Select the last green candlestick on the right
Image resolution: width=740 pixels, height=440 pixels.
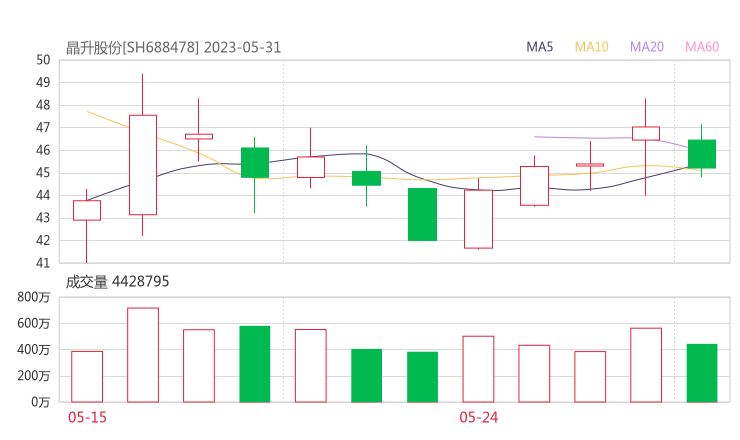(701, 154)
